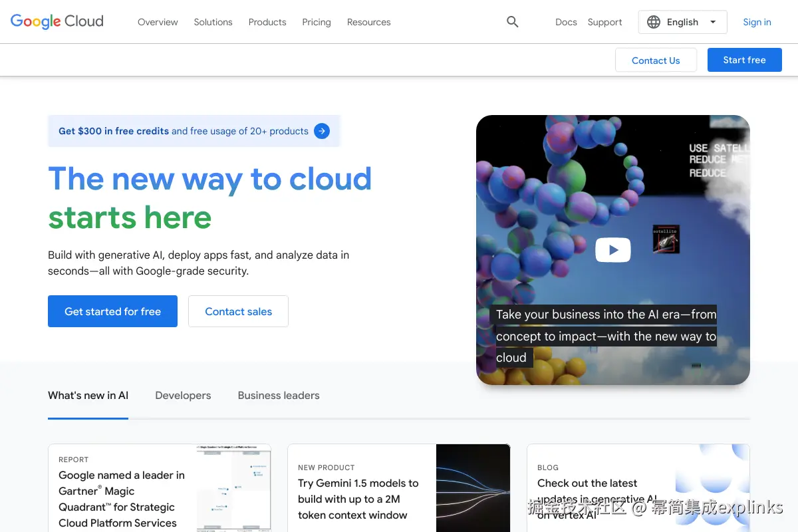Click the headline 'The new way to cloud'
Screen dimensions: 798x532
(210, 179)
